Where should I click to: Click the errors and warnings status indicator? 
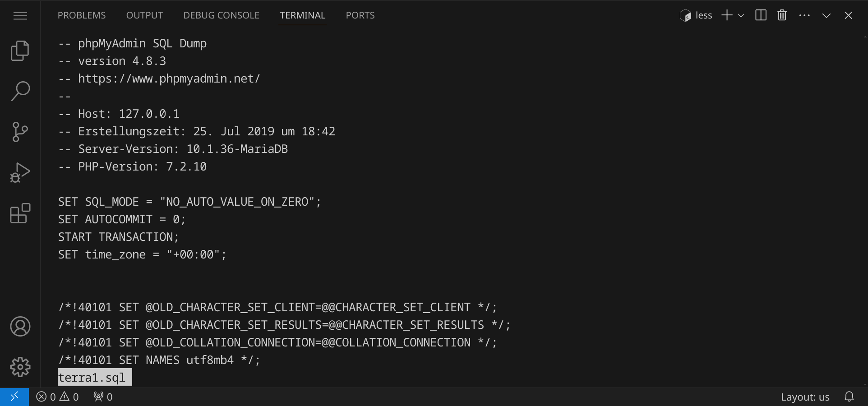(x=57, y=397)
